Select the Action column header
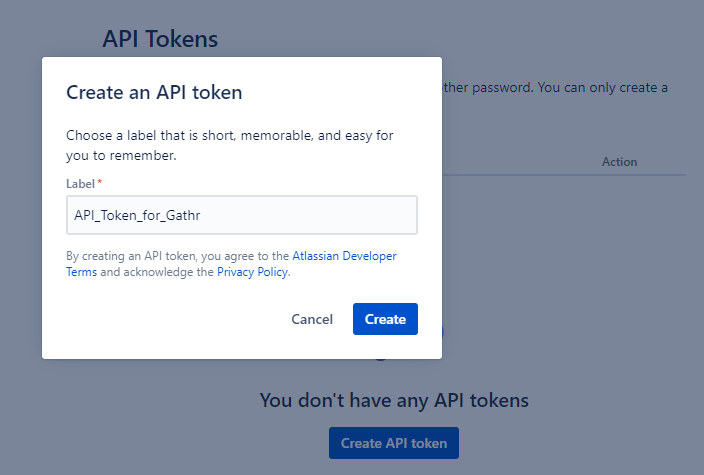 tap(619, 162)
